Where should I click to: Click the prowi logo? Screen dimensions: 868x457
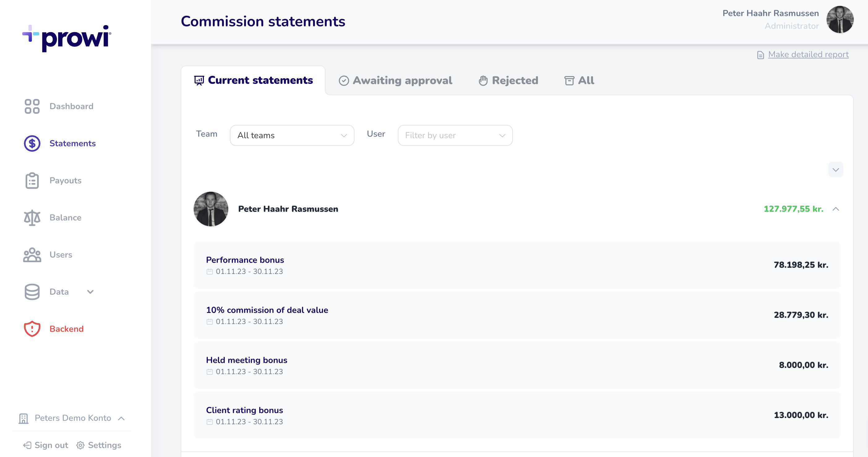pyautogui.click(x=67, y=38)
